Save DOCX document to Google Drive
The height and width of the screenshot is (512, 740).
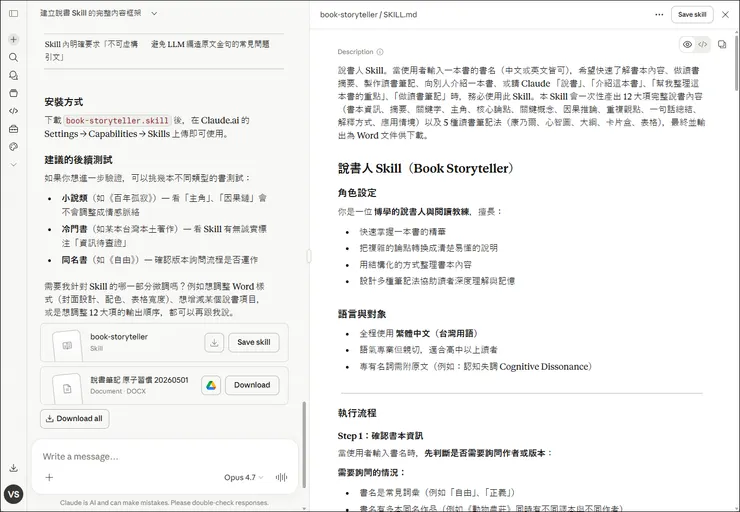(211, 386)
